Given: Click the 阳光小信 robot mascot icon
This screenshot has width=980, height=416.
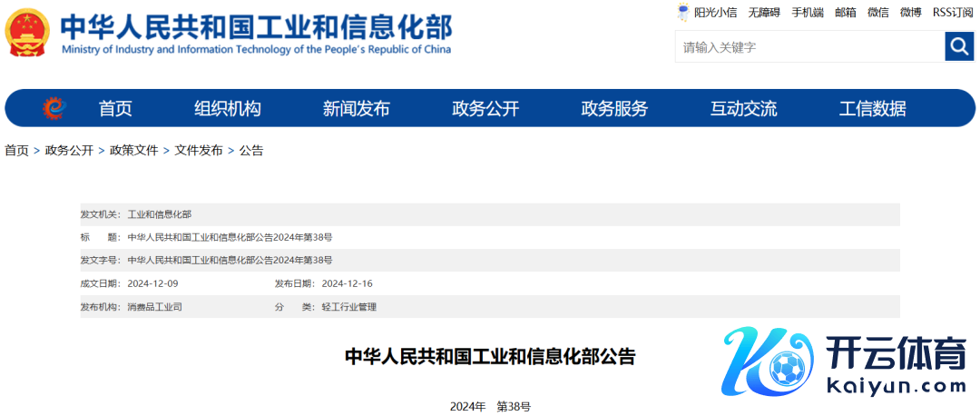Looking at the screenshot, I should [683, 12].
